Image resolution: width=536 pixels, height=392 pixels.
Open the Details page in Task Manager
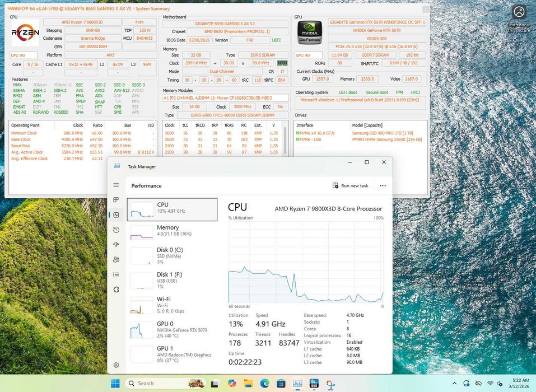pos(116,274)
